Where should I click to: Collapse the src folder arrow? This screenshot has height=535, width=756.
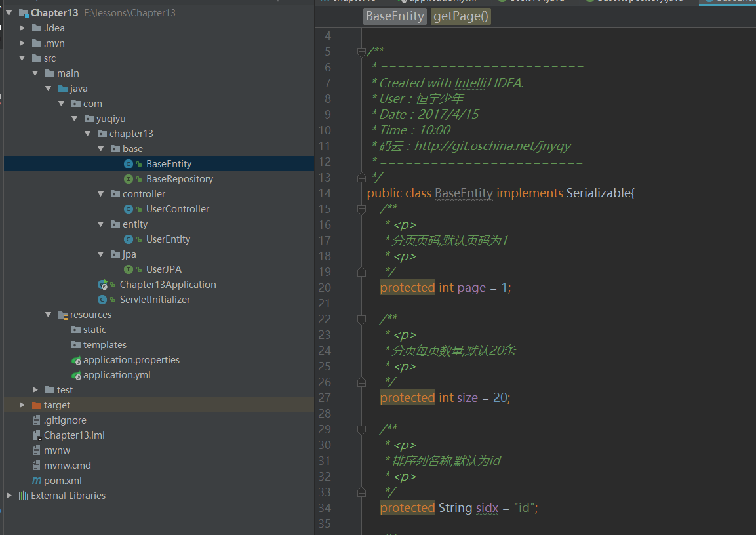coord(22,58)
